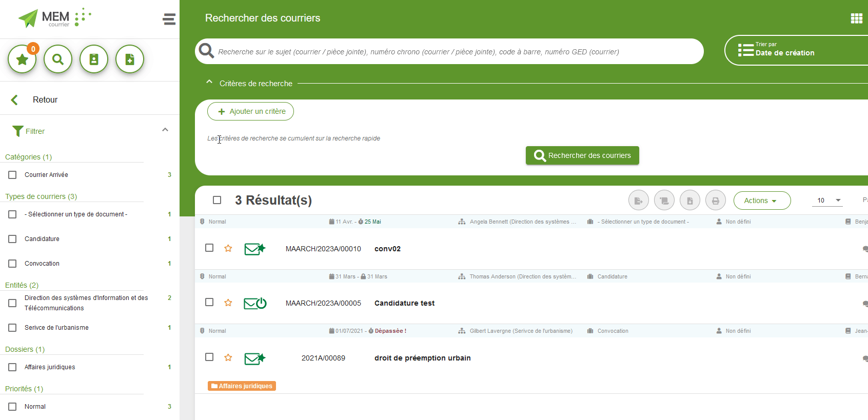Screen dimensions: 868x420
Task: Open the results per page dropdown
Action: point(827,201)
